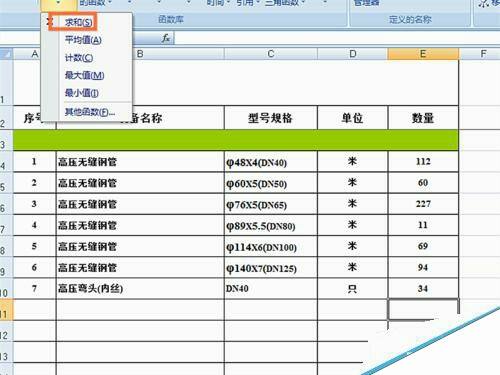
Task: Click the φ140X7(DN125) cell
Action: (x=271, y=268)
